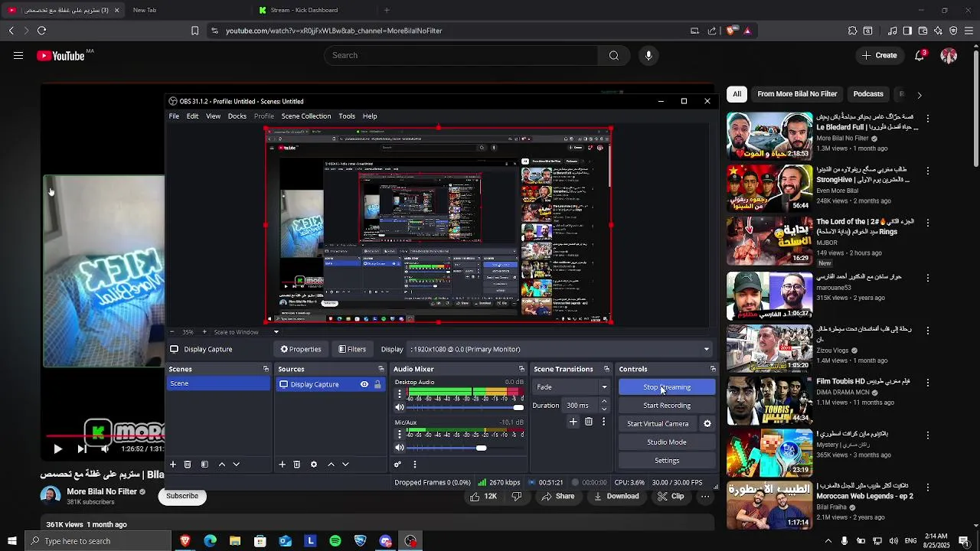
Task: Pop out the Audio Mixer dock
Action: pyautogui.click(x=521, y=369)
